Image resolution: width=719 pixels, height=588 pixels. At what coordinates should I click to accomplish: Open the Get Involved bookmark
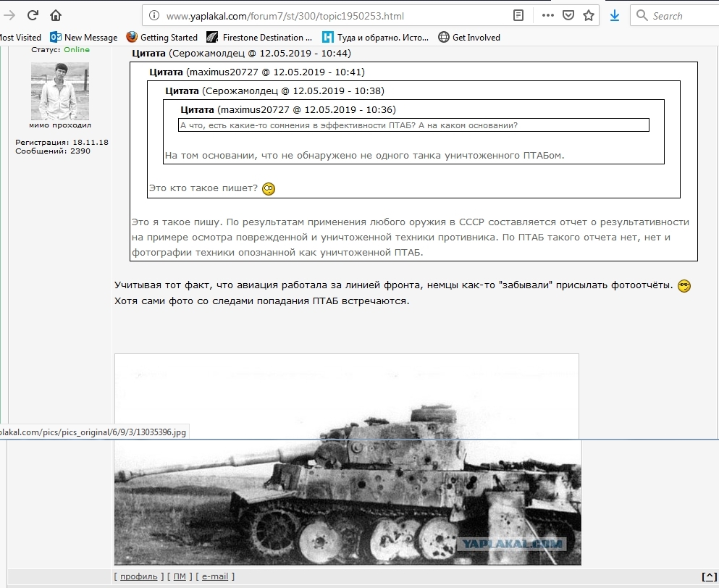pyautogui.click(x=469, y=38)
